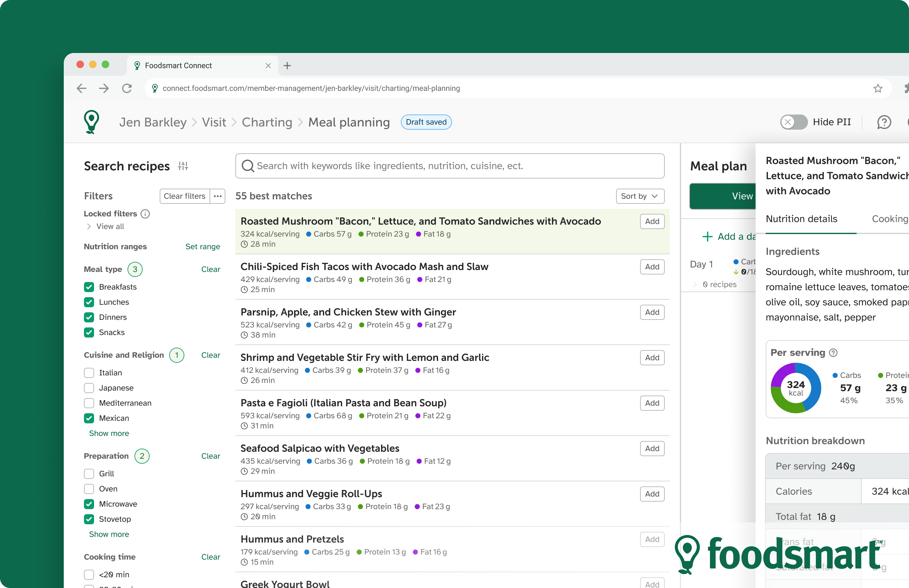Click the Foodsmart logo in the header
The width and height of the screenshot is (909, 588).
(92, 122)
